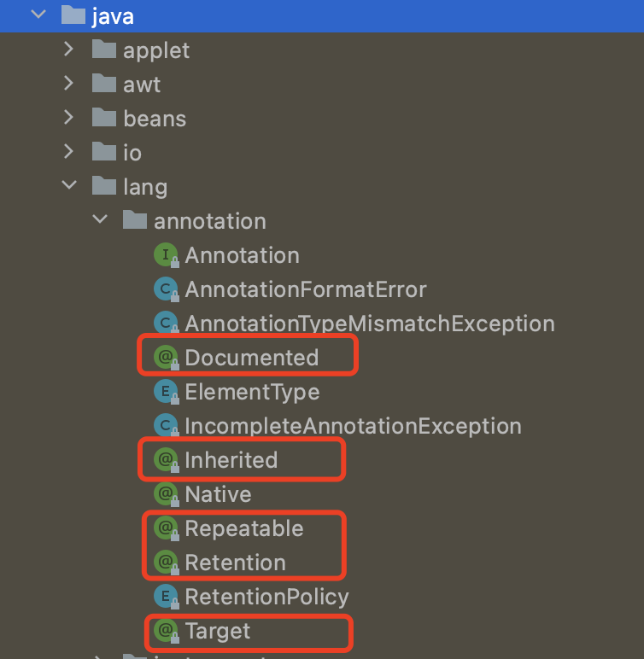Click the annotation icon next to Native
The image size is (644, 659).
coord(167,494)
